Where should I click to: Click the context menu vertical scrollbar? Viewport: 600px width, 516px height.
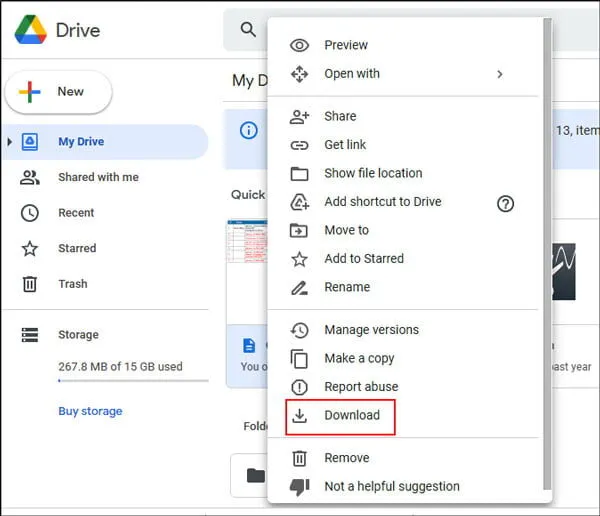547,253
